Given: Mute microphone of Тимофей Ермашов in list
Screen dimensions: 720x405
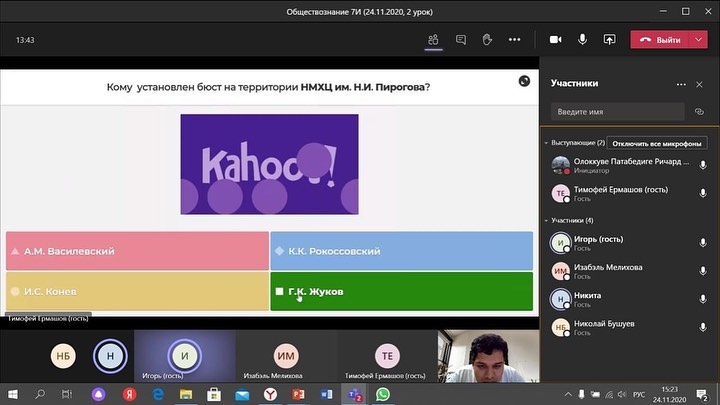Looking at the screenshot, I should pos(703,193).
